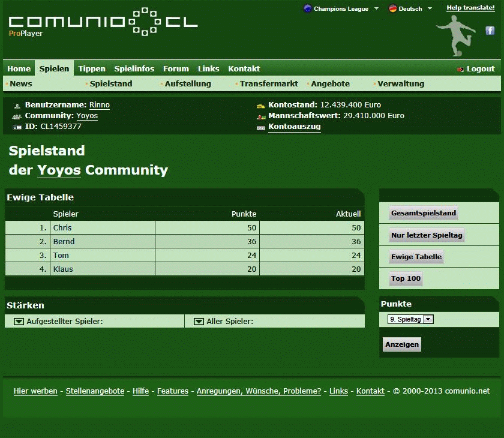Open the Facebook page icon
The image size is (504, 438).
490,31
